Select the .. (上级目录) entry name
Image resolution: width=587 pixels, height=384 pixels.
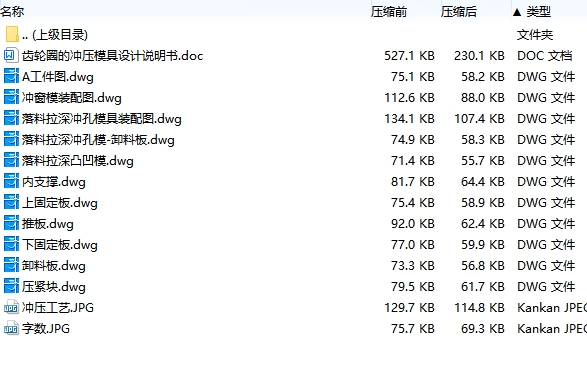coord(55,35)
